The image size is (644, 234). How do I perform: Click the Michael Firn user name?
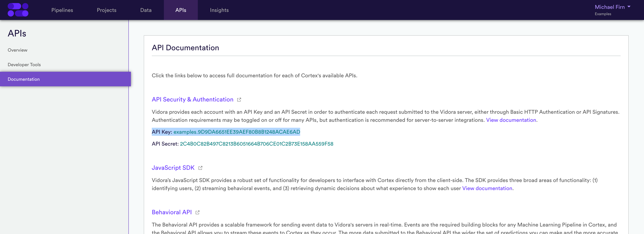point(609,7)
